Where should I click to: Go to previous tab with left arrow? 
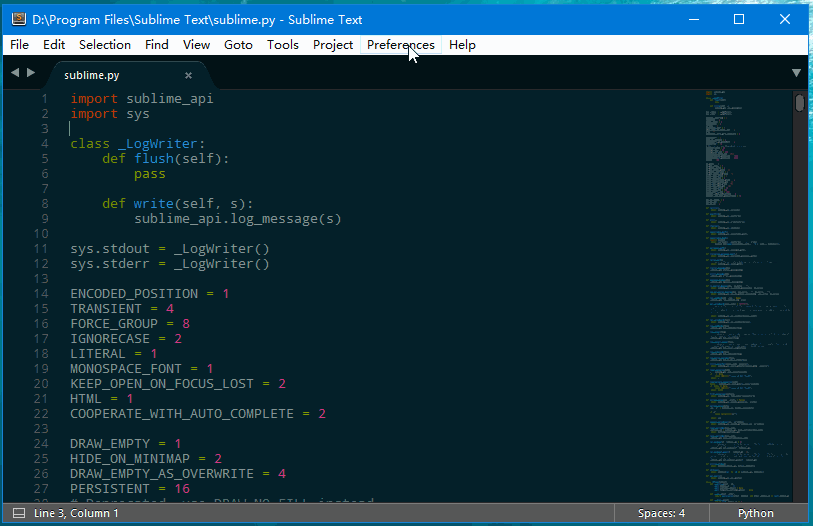tap(15, 73)
